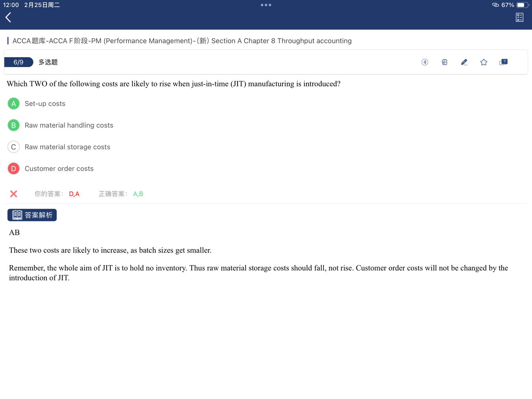Viewport: 532px width, 399px height.
Task: Open the clipboard notes icon
Action: (444, 62)
